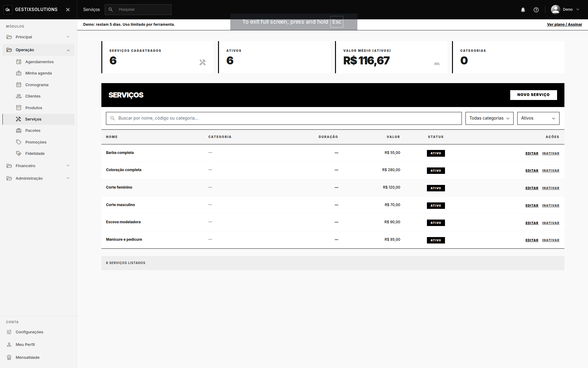Open the Demo user menu

(565, 10)
